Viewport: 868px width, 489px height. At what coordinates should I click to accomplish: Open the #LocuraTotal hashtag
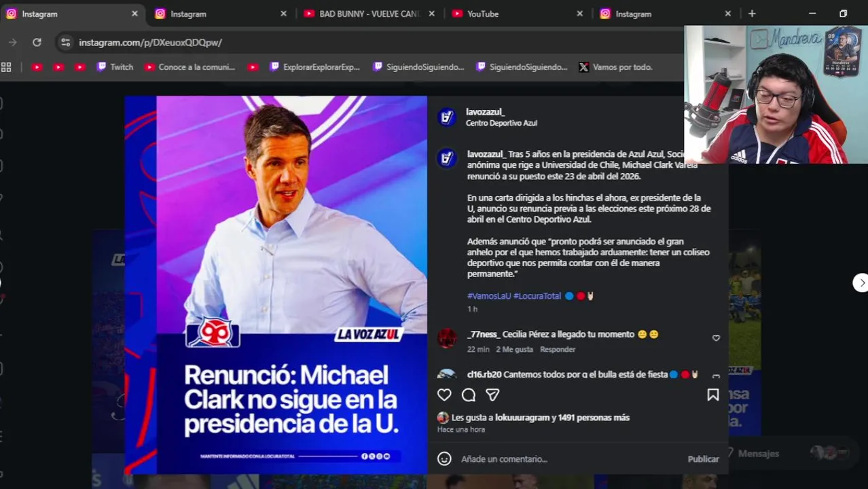pyautogui.click(x=537, y=296)
